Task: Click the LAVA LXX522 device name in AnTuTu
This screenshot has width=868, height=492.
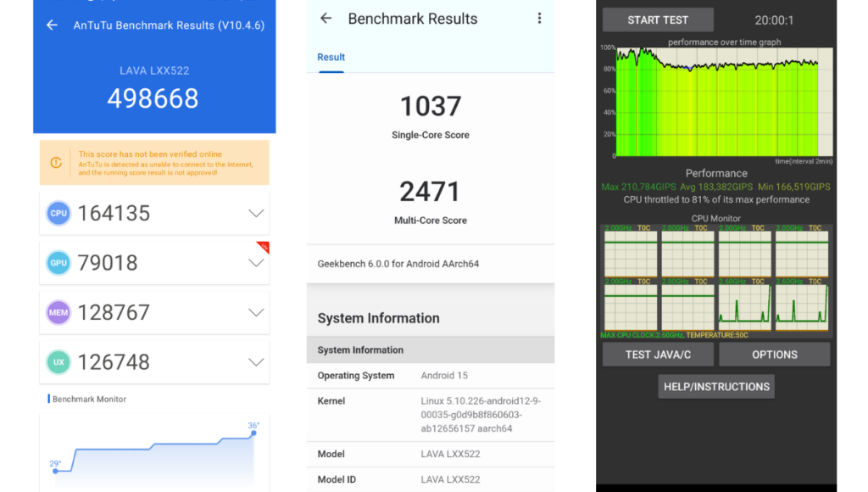Action: coord(154,70)
